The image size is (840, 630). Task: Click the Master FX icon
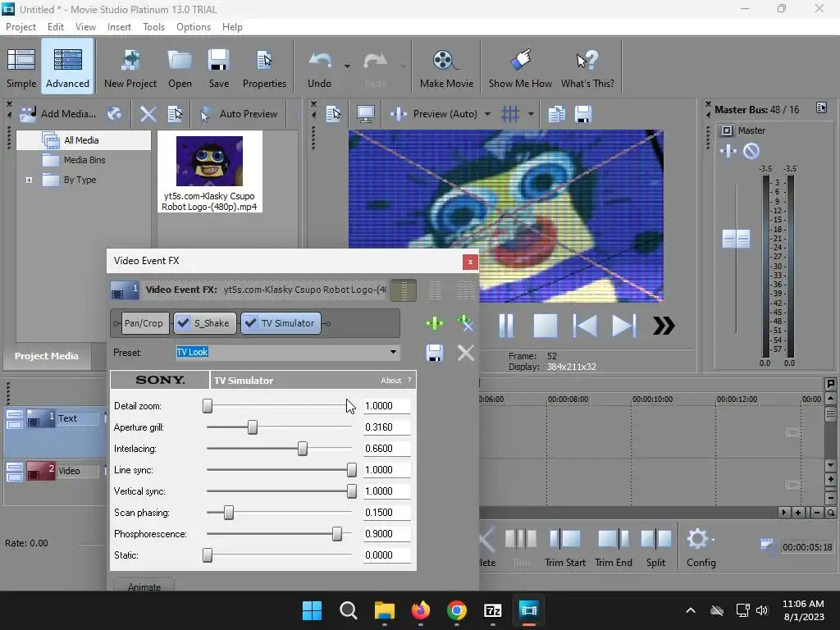(728, 151)
